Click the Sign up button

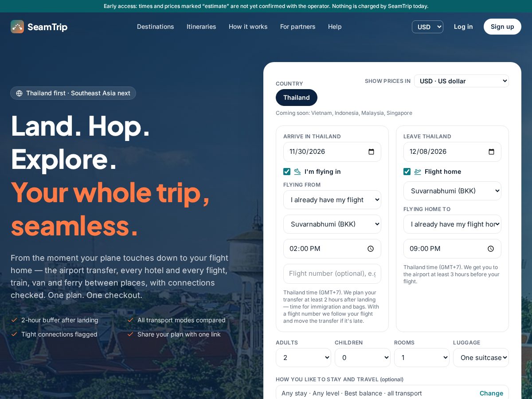pyautogui.click(x=502, y=27)
